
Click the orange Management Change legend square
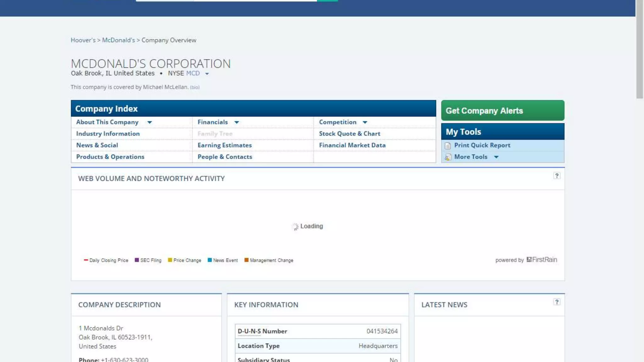click(x=247, y=260)
